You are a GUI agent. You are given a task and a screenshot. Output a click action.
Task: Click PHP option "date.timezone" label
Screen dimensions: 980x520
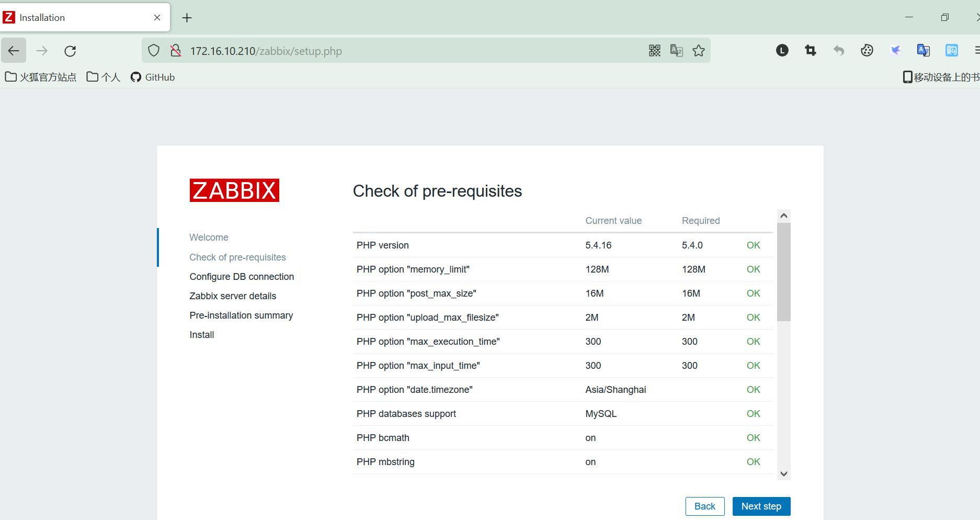(x=415, y=390)
